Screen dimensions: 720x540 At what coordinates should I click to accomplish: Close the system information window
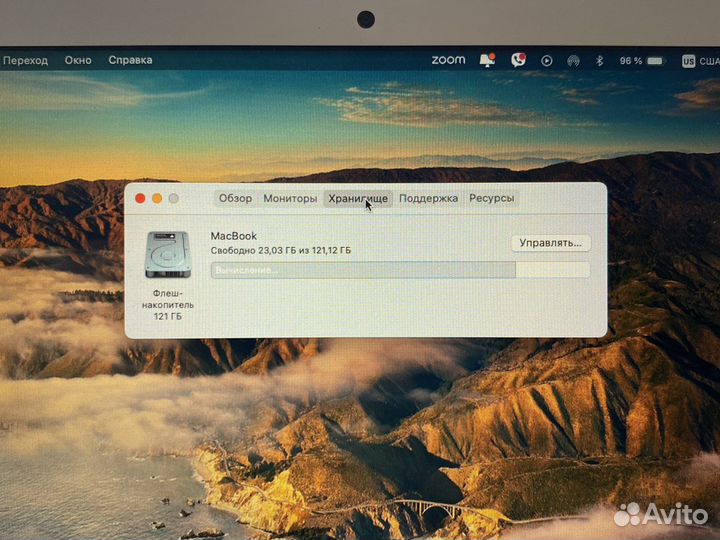(x=140, y=198)
